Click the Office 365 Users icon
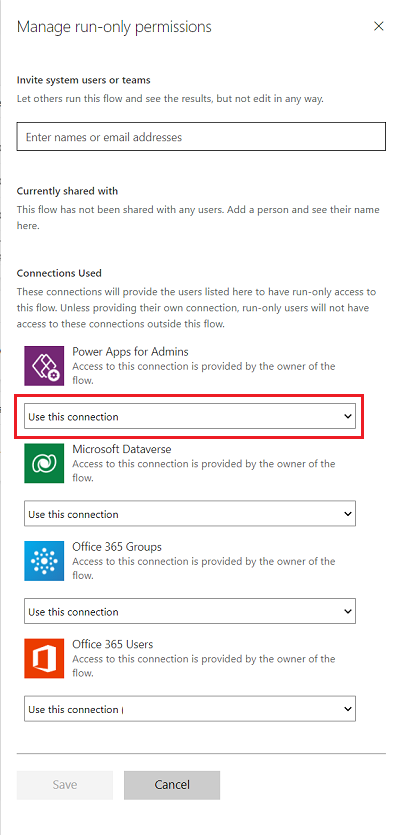 (x=45, y=658)
